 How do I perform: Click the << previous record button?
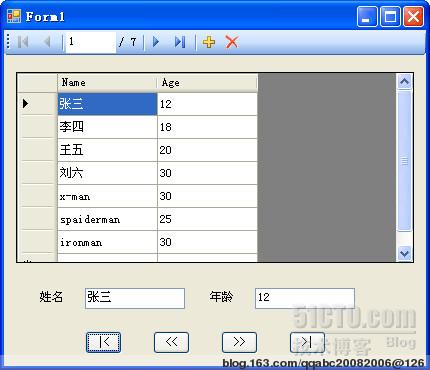click(x=171, y=342)
